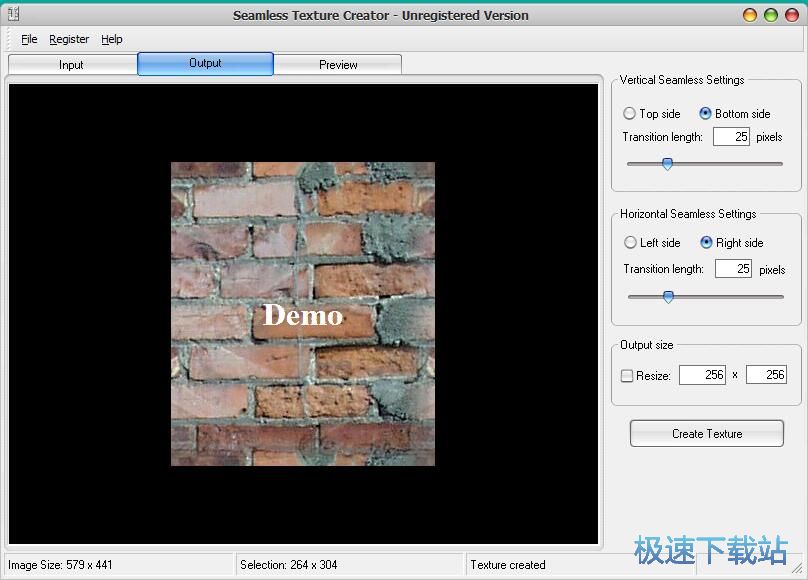Screen dimensions: 808x580
Task: Click the horizontal transition length slider handle
Action: point(668,297)
